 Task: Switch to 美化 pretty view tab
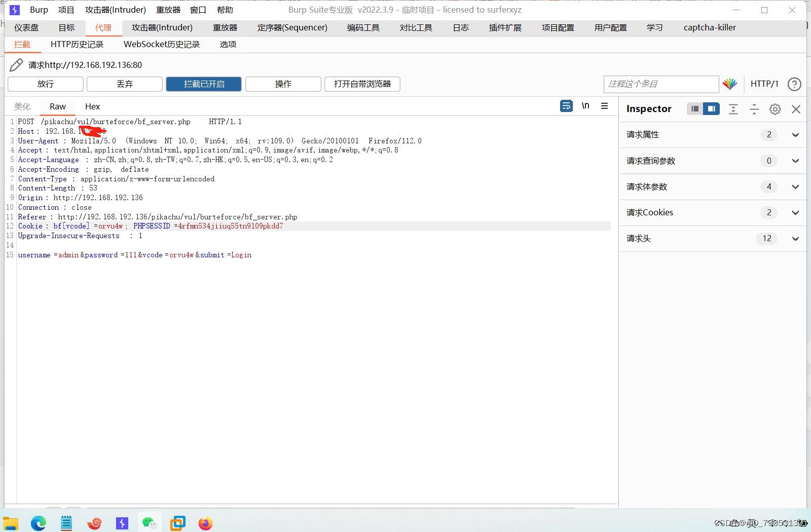[x=22, y=106]
